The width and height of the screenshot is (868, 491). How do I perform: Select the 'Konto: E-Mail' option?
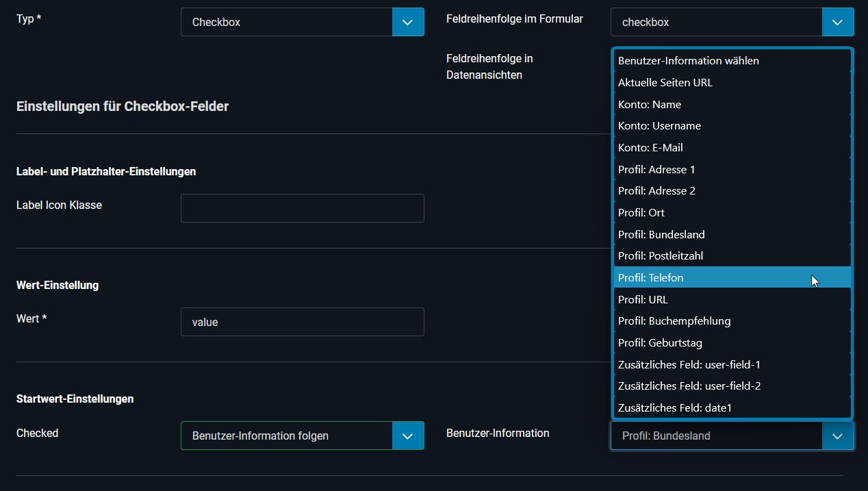tap(732, 147)
